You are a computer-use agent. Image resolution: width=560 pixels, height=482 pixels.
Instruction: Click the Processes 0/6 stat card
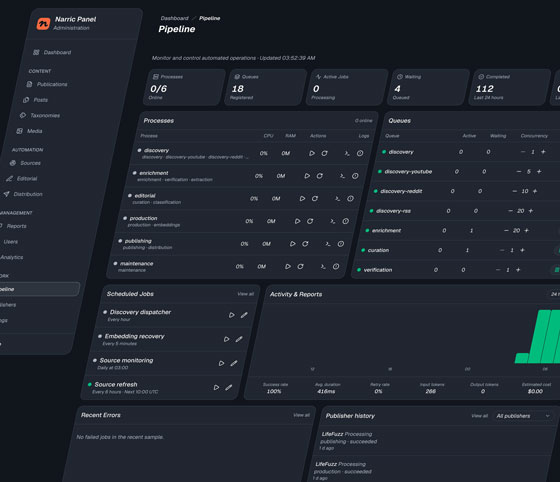tap(184, 87)
